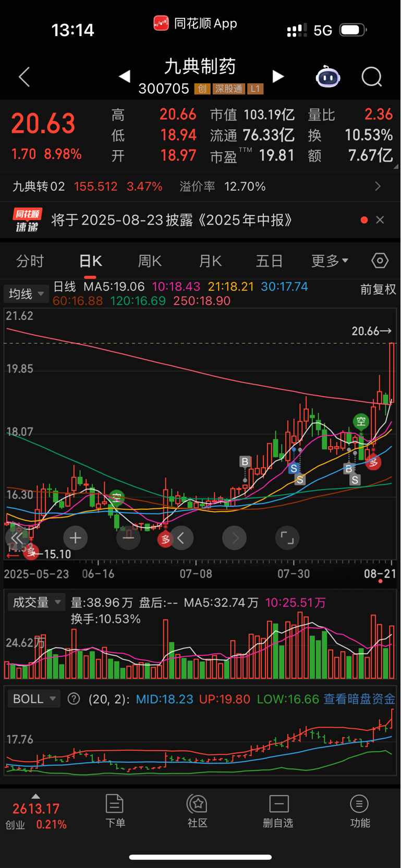Viewport: 401px width, 868px height.
Task: Switch to 月K tab
Action: (x=210, y=261)
